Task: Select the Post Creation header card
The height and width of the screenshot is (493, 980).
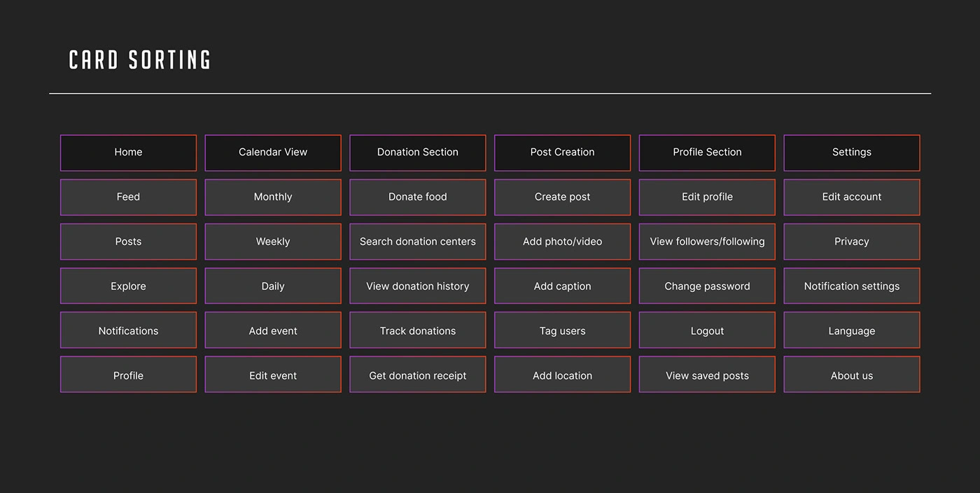Action: tap(562, 153)
